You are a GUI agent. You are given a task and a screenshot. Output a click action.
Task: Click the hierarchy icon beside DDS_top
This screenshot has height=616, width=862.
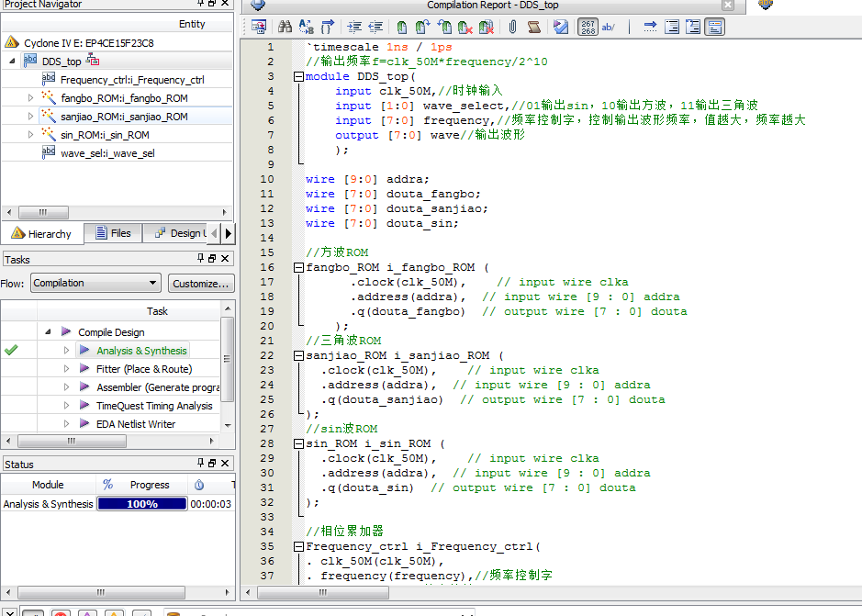click(93, 61)
